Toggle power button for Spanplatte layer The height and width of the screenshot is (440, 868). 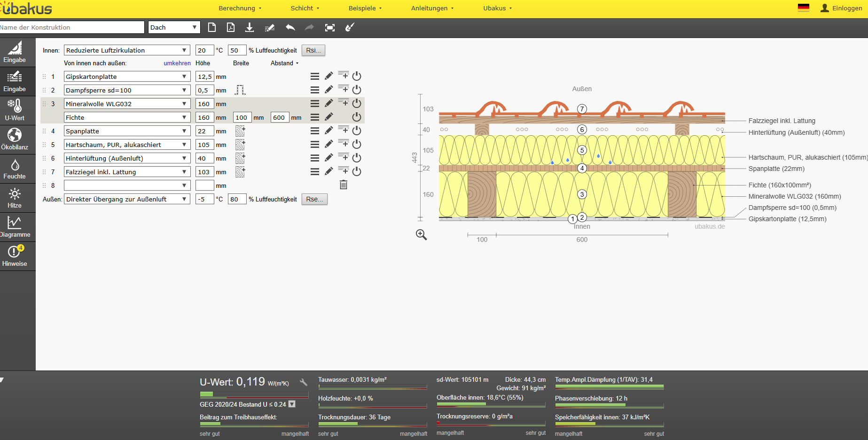pyautogui.click(x=357, y=131)
